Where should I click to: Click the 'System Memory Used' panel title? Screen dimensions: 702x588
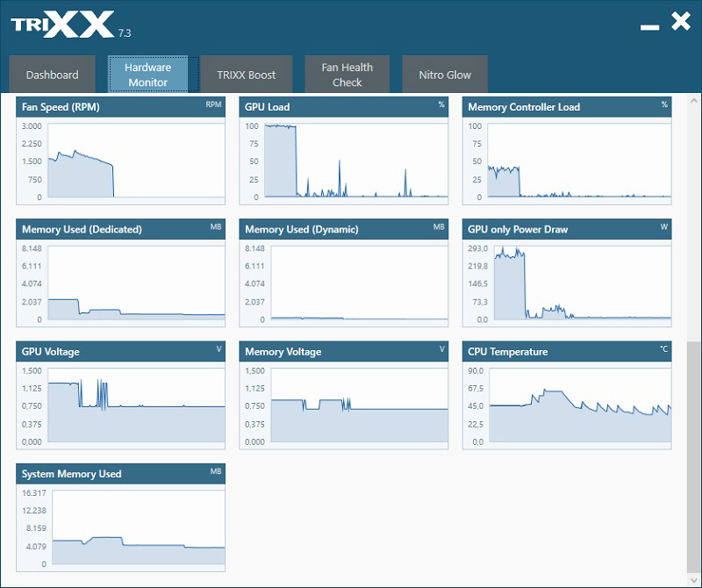72,474
